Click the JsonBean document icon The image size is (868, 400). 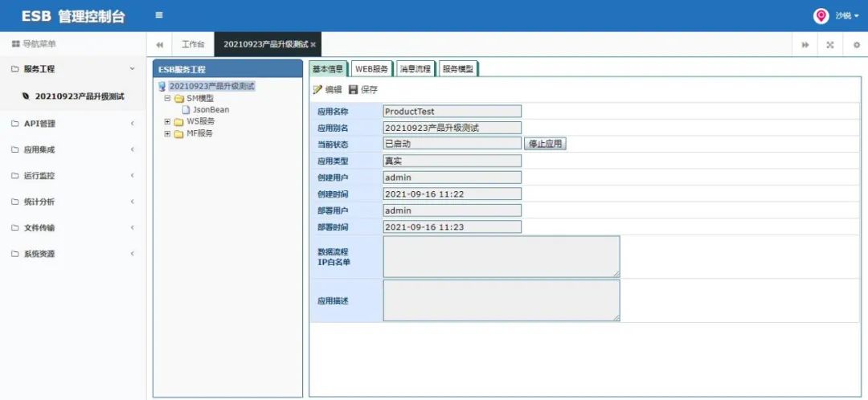pos(186,109)
